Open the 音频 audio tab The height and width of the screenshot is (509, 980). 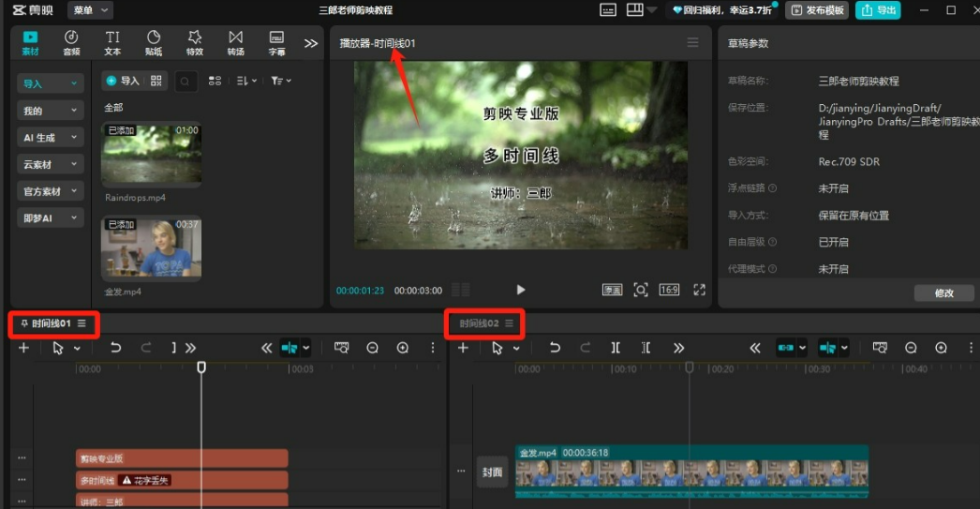pos(71,43)
